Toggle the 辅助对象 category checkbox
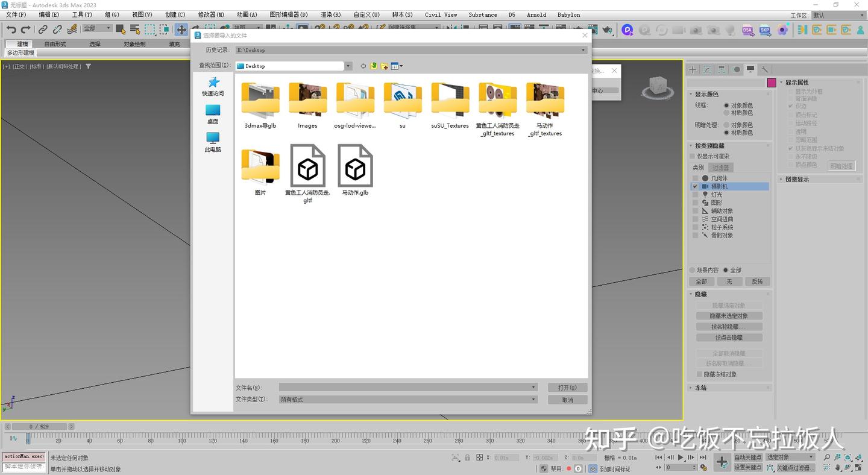This screenshot has width=868, height=475. [x=695, y=211]
